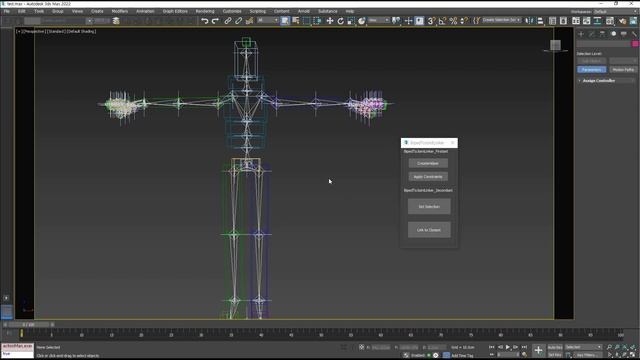Click the Parameters button in Motion panel

click(591, 70)
